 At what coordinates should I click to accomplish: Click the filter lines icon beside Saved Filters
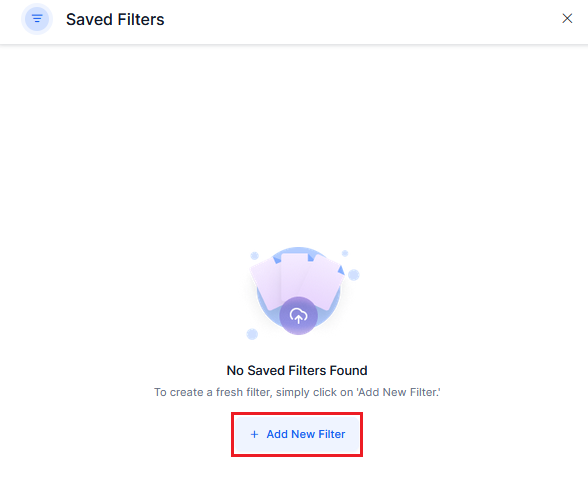[x=37, y=18]
